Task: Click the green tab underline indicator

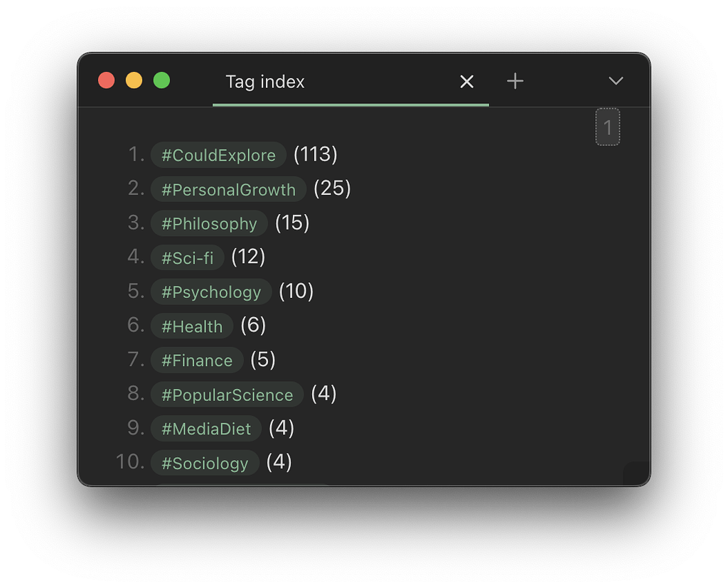Action: 350,106
